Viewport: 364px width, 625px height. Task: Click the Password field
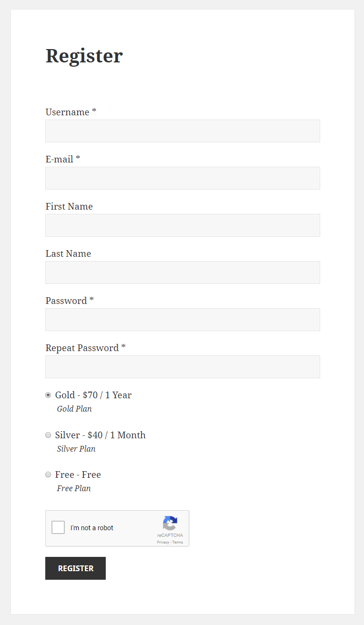click(x=182, y=320)
